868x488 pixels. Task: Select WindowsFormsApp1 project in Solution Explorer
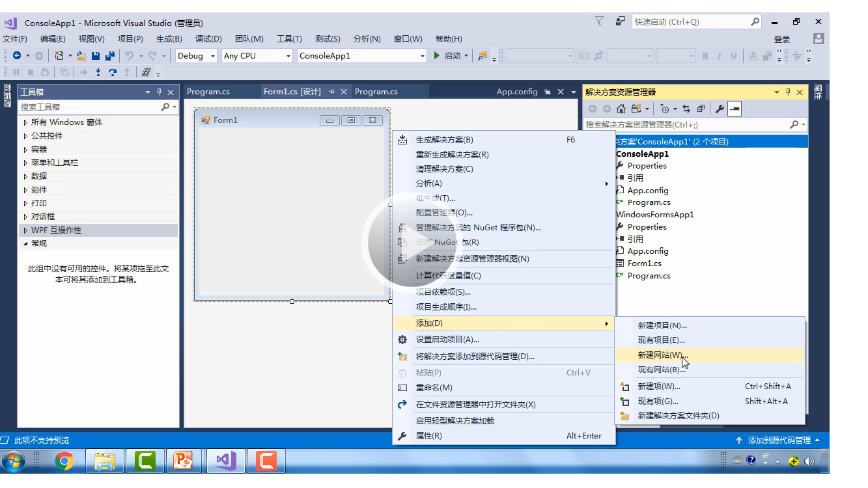654,215
